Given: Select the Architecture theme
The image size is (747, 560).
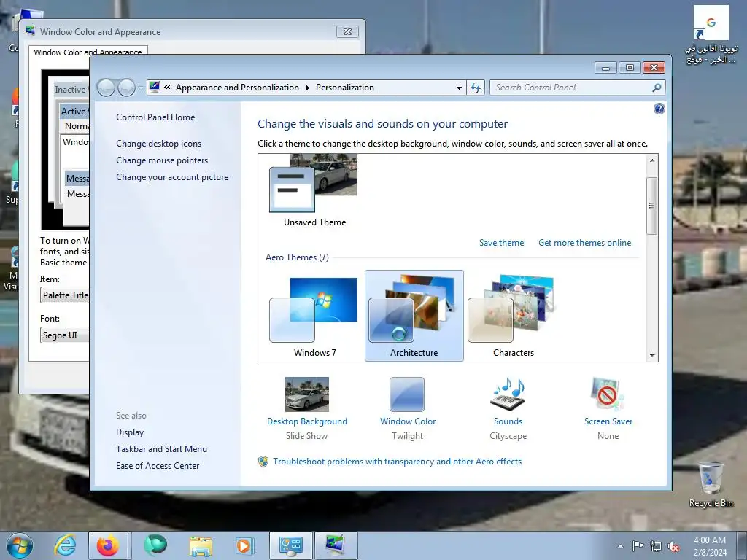Looking at the screenshot, I should pyautogui.click(x=414, y=316).
